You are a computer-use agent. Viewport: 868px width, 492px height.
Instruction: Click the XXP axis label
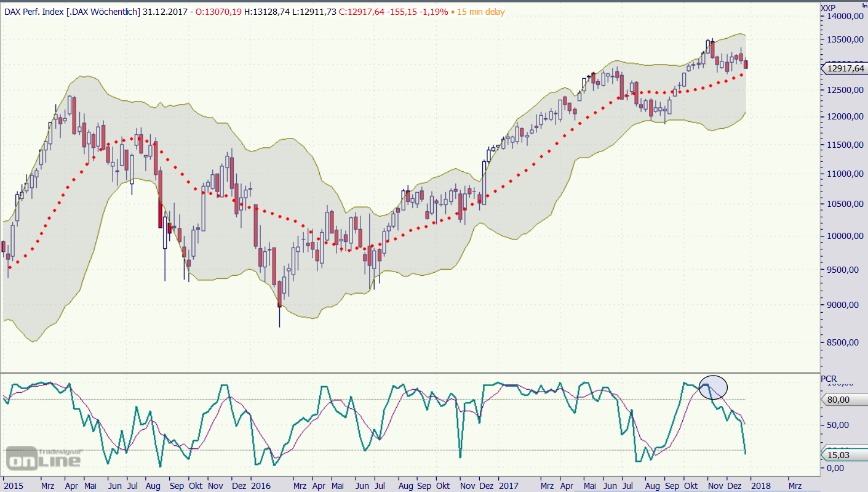click(828, 7)
